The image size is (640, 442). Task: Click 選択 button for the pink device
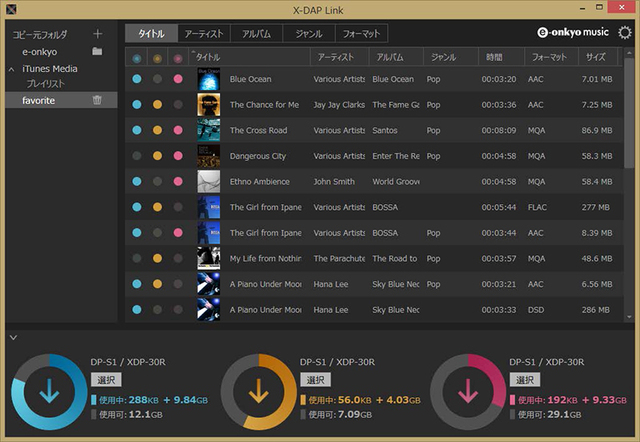[524, 380]
